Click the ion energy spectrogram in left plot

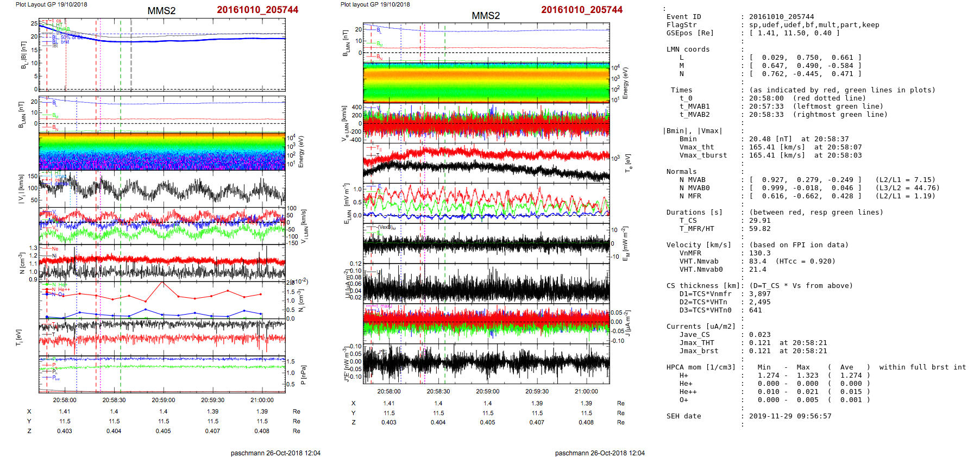pyautogui.click(x=162, y=152)
